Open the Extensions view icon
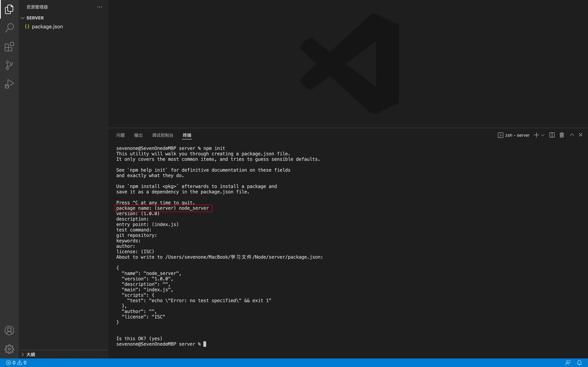The height and width of the screenshot is (367, 588). point(9,47)
